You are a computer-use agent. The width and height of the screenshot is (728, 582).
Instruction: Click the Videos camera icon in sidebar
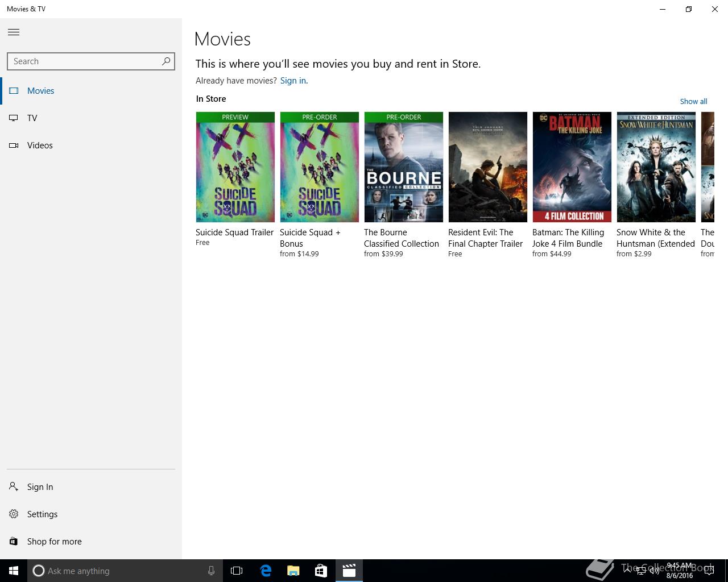tap(14, 145)
